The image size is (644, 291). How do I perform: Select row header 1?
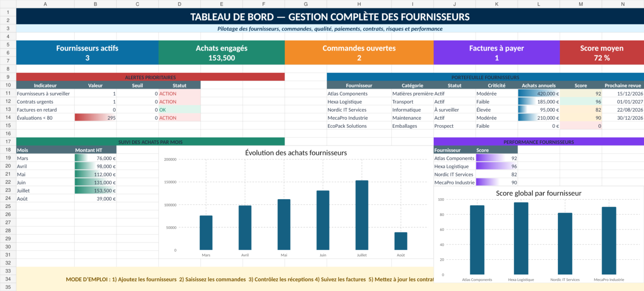pyautogui.click(x=8, y=12)
